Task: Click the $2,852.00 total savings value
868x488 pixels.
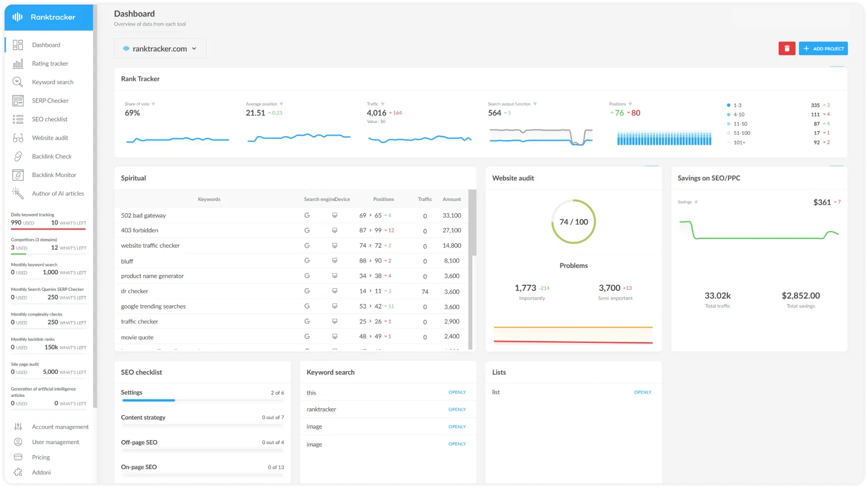Action: (x=801, y=296)
